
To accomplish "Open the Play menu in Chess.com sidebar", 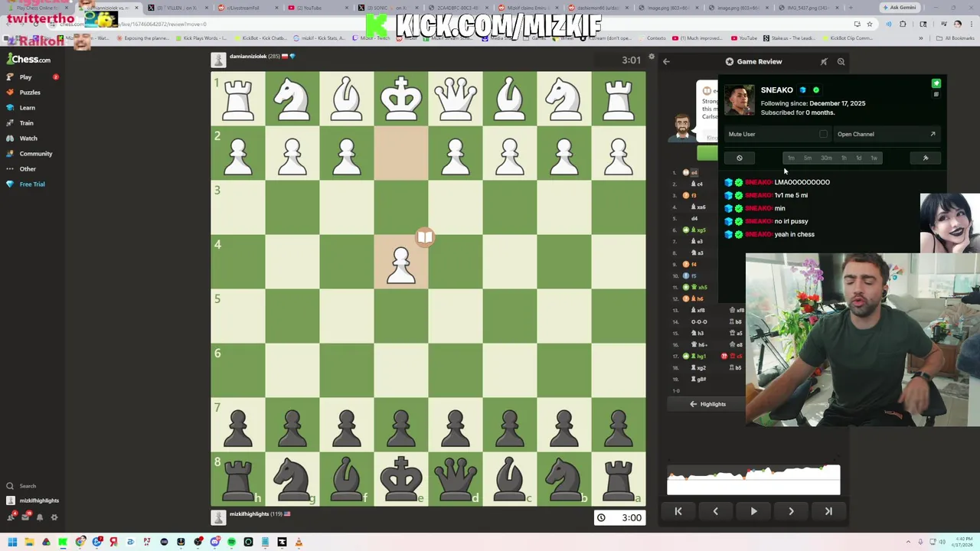I will 24,77.
